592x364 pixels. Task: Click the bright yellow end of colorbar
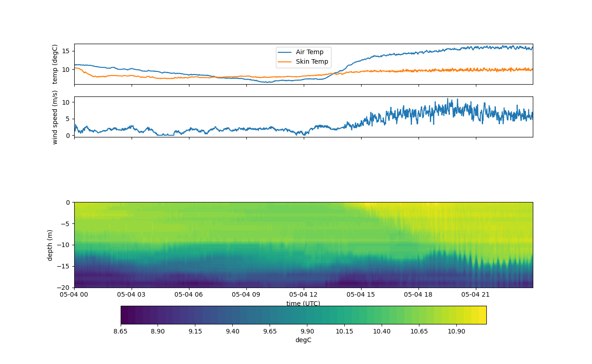(483, 315)
